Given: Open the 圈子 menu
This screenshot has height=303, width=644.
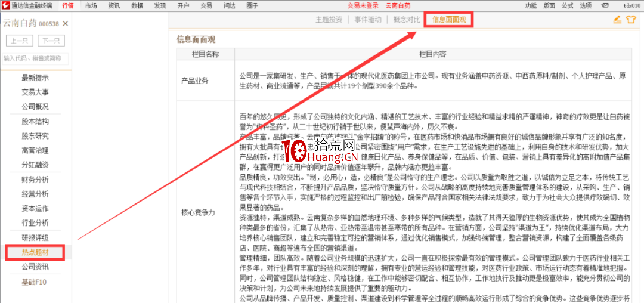Looking at the screenshot, I should [x=253, y=6].
